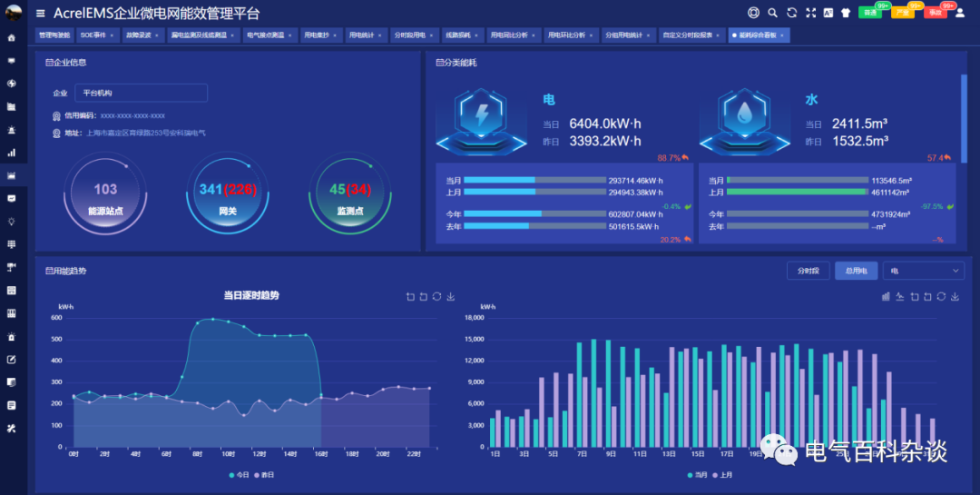Open the lightning bolt sidebar module
The height and width of the screenshot is (495, 980).
click(x=11, y=84)
